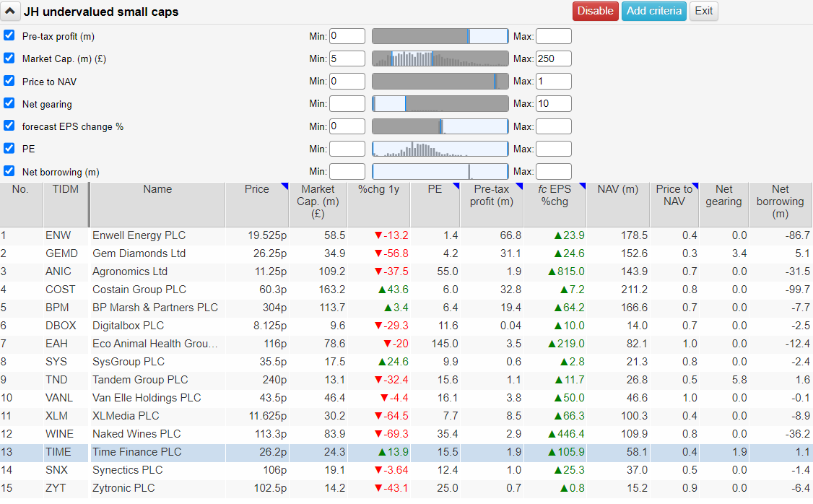Image resolution: width=813 pixels, height=504 pixels.
Task: Click the GEMD ticker cell
Action: coord(66,253)
